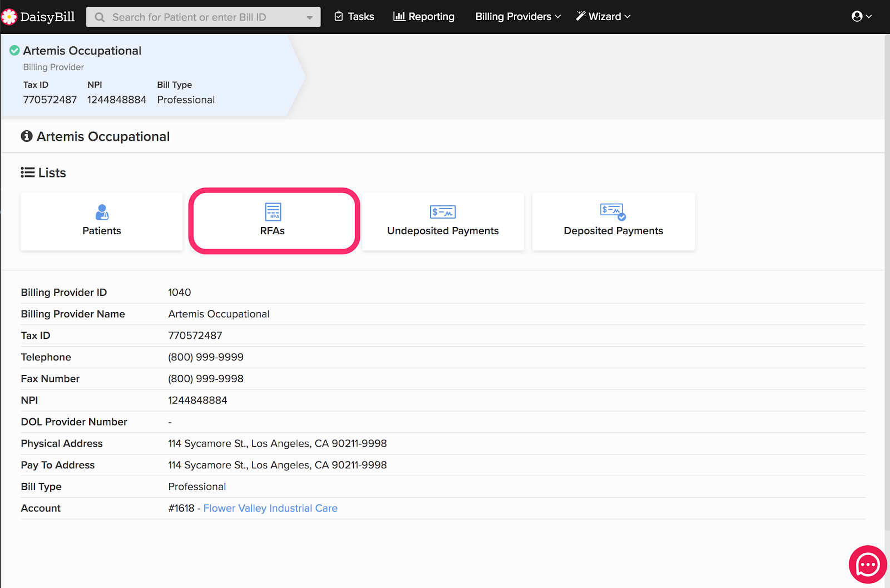Screen dimensions: 890x588
Task: Expand the search field dropdown arrow
Action: click(x=309, y=17)
